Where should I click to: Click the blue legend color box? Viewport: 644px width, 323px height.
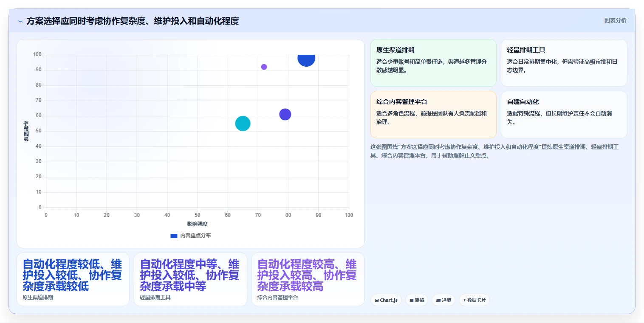pos(174,236)
